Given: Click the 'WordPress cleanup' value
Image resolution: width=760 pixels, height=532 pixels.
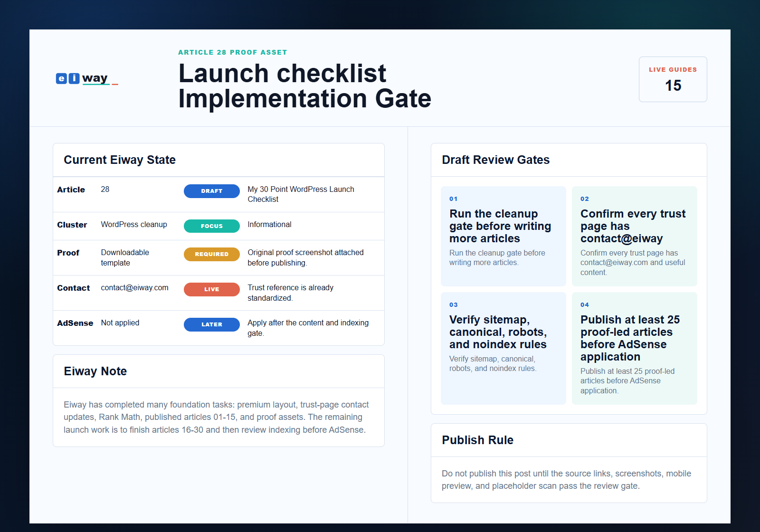Looking at the screenshot, I should tap(134, 224).
